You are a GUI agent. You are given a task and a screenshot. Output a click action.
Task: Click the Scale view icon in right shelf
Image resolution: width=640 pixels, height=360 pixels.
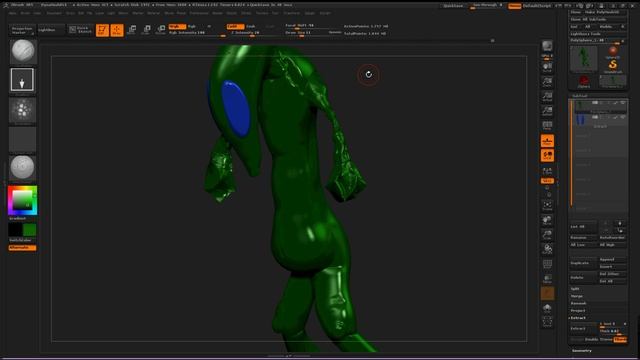coord(547,235)
